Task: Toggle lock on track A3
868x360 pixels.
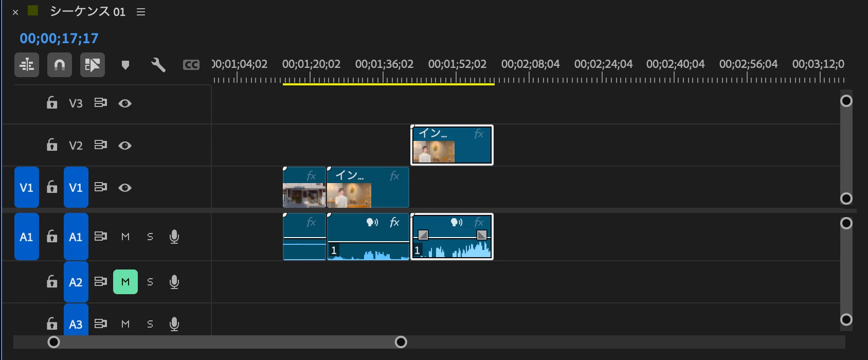Action: [52, 323]
